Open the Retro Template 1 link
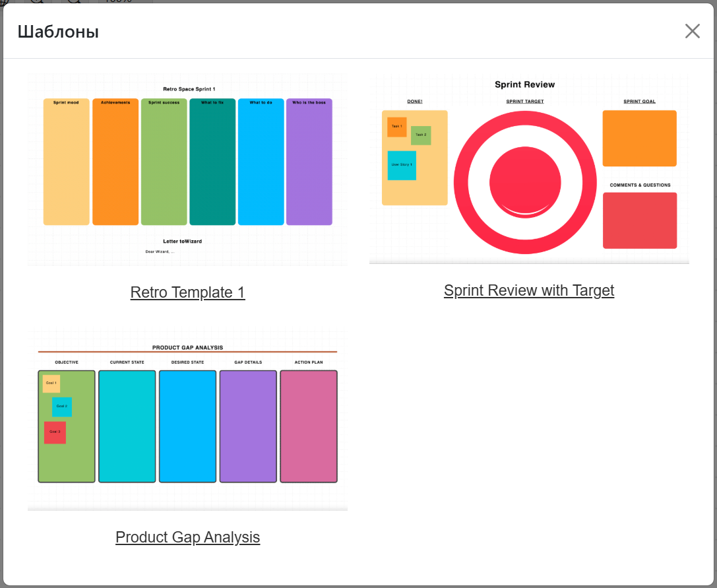The image size is (717, 588). [187, 292]
